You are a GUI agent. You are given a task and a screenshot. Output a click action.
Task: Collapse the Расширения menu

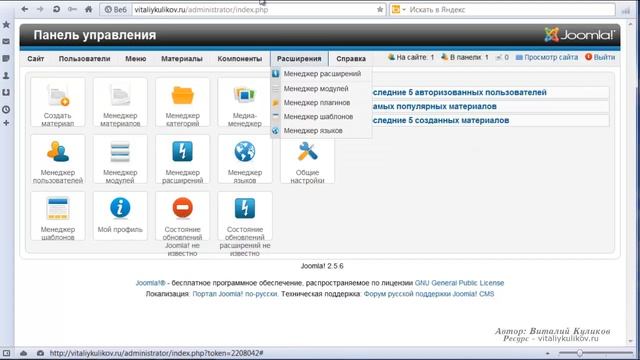click(x=299, y=59)
